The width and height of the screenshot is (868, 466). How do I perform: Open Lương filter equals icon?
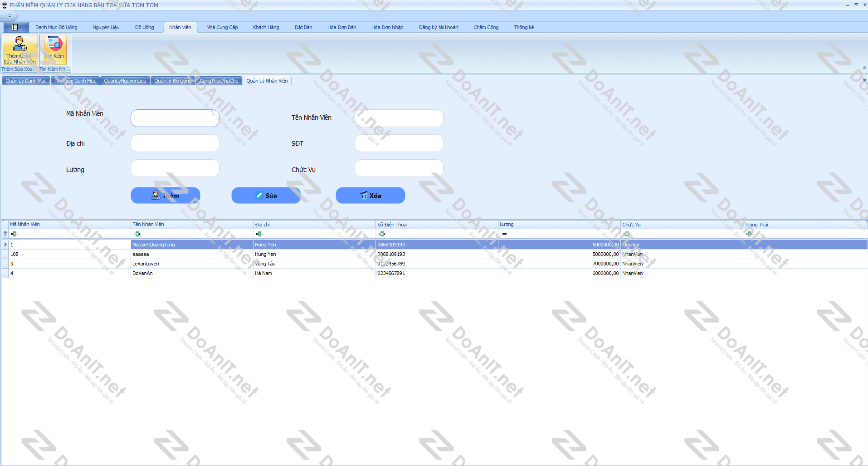[504, 234]
